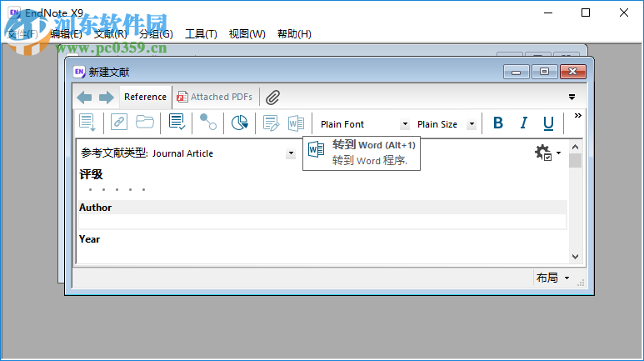Click the connected nodes icon in toolbar
Image resolution: width=644 pixels, height=361 pixels.
click(x=207, y=122)
